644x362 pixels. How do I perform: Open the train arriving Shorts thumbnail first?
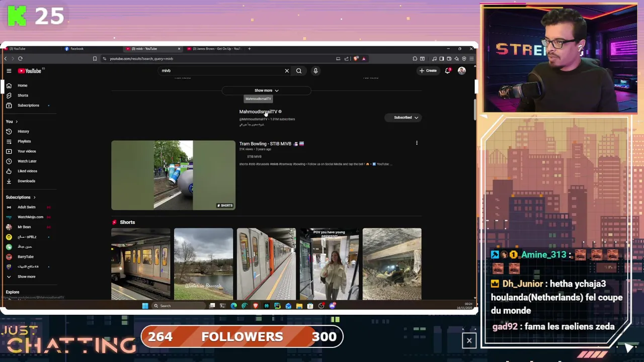141,264
